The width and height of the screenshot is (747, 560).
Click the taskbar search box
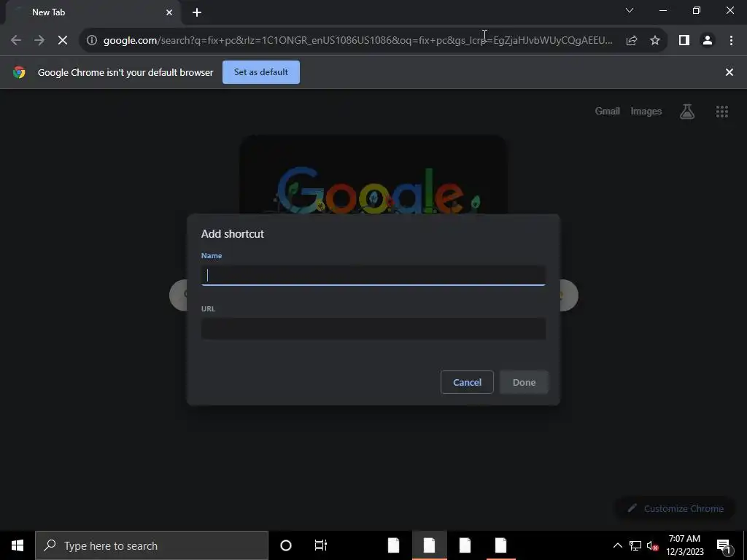coord(152,545)
